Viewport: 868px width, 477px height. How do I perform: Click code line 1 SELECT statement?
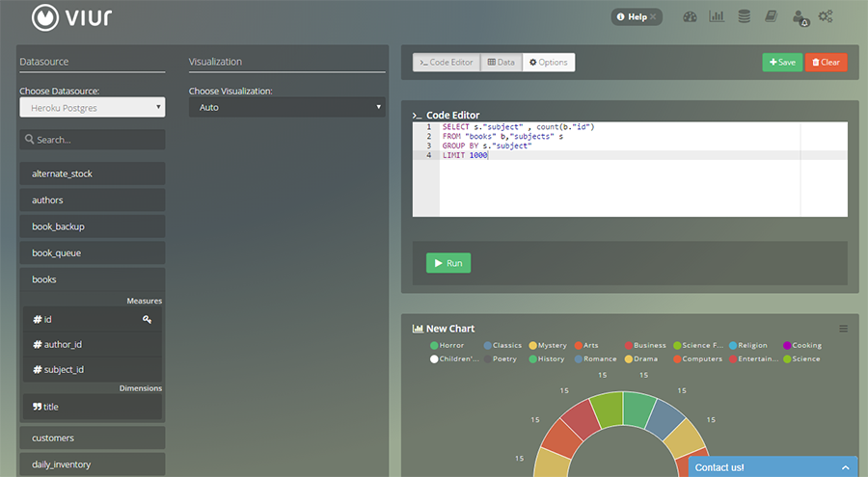click(x=518, y=127)
